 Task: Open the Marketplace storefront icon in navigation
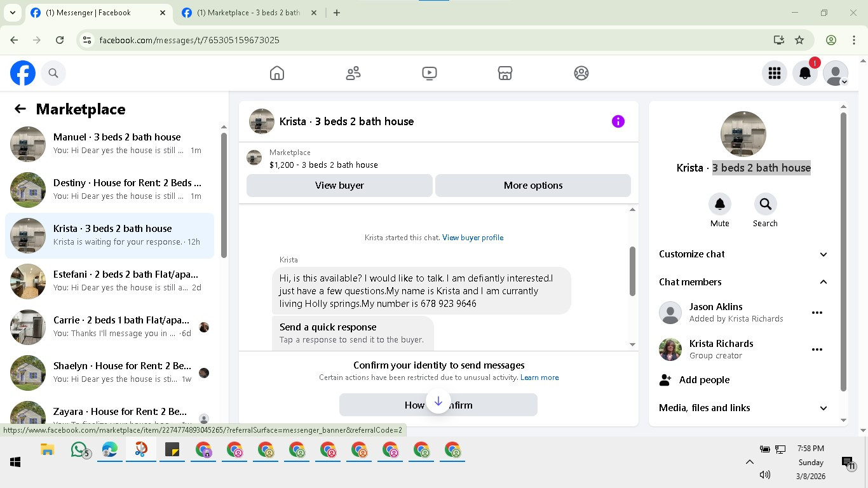coord(505,73)
